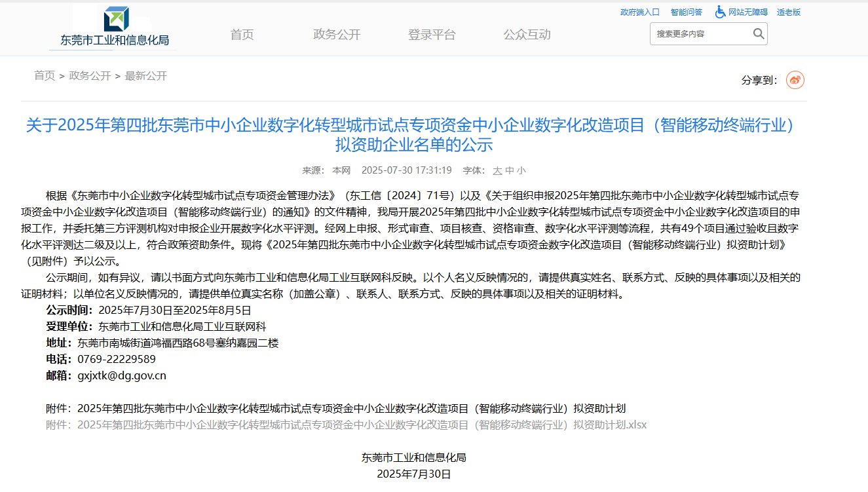Open the 政府端入口 link
Image resolution: width=868 pixels, height=492 pixels.
point(639,12)
